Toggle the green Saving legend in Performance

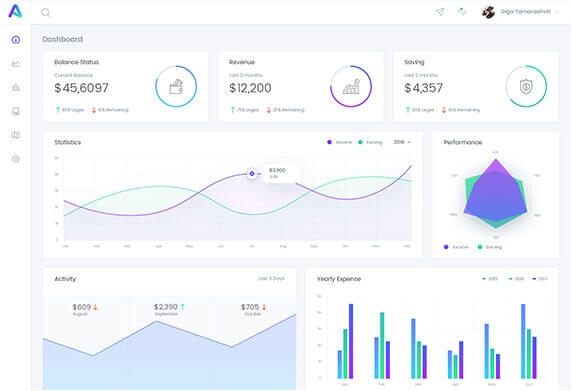[x=490, y=247]
